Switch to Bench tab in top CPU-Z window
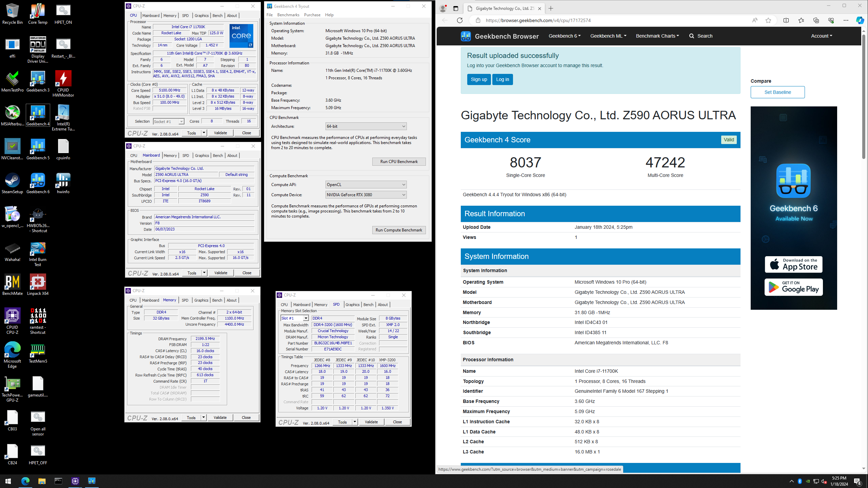The height and width of the screenshot is (488, 868). 217,16
